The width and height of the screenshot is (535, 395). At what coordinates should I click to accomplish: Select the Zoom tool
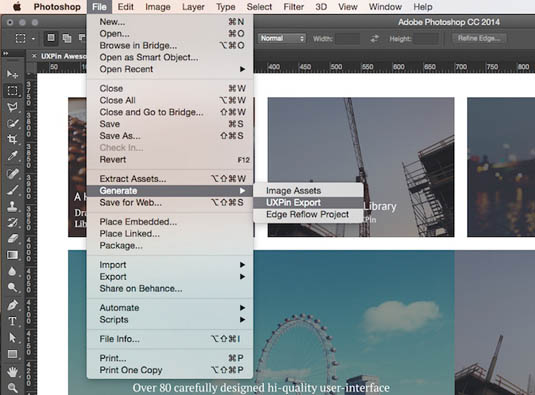pos(13,388)
